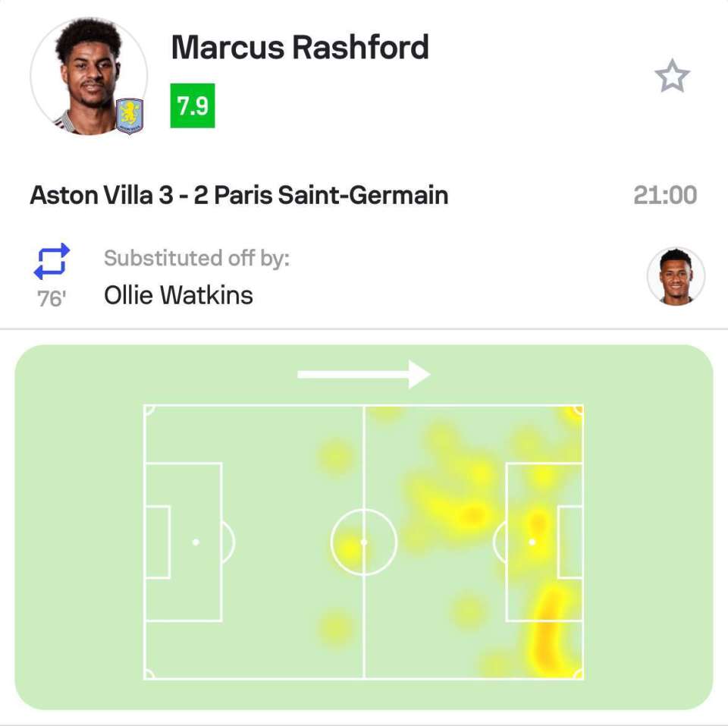728x726 pixels.
Task: Open the Aston Villa 3 - 2 Paris Saint-Germain match
Action: pos(239,195)
